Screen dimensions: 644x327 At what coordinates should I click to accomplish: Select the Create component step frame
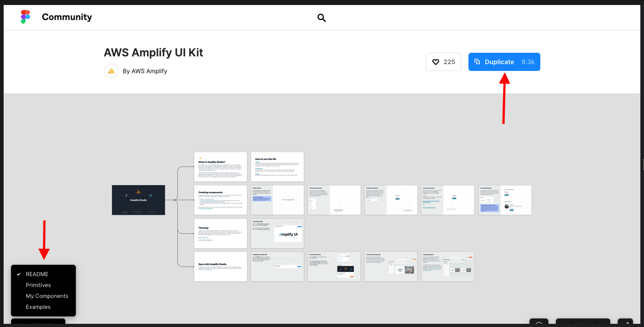448,200
